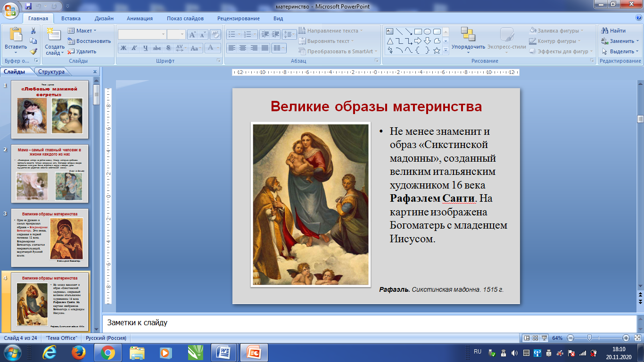Click the Clear Formatting eraser icon
This screenshot has width=644, height=362.
(x=215, y=34)
